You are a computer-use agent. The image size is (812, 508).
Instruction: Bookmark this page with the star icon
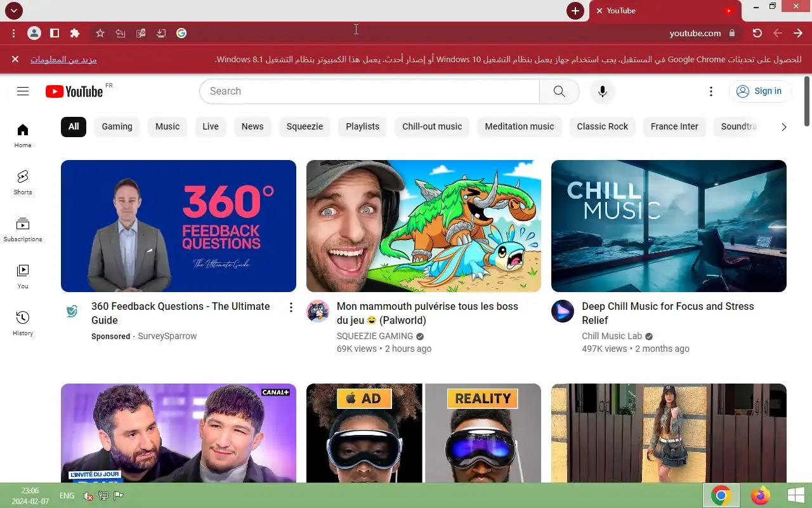pos(100,33)
